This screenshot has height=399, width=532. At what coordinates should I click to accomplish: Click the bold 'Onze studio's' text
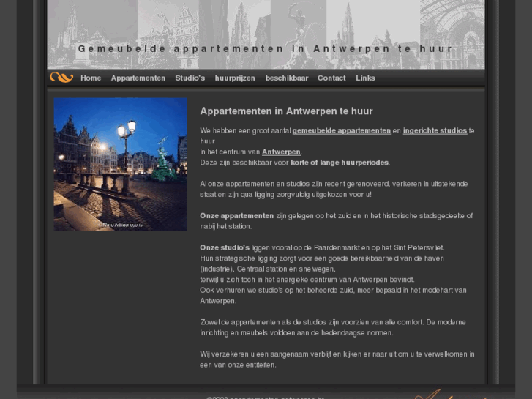225,247
